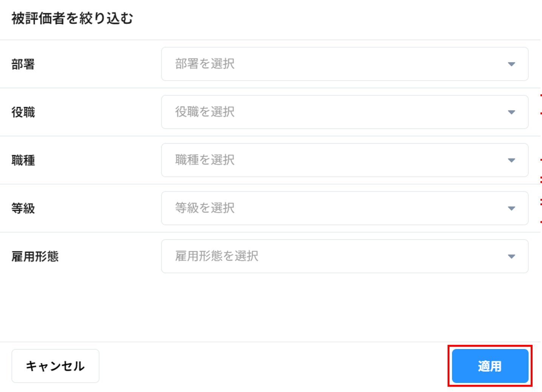Click the 雇用形態 dropdown arrow icon
Image resolution: width=542 pixels, height=392 pixels.
(x=511, y=257)
